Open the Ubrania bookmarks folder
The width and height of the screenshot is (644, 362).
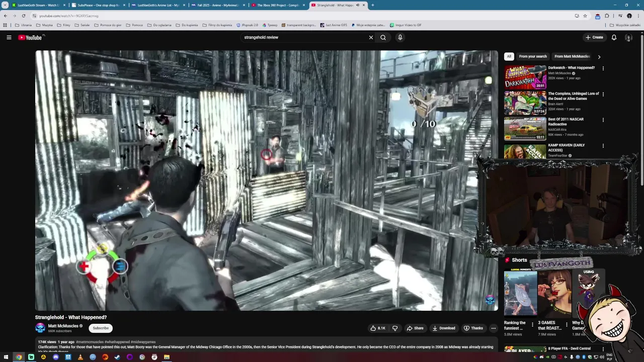click(x=23, y=25)
